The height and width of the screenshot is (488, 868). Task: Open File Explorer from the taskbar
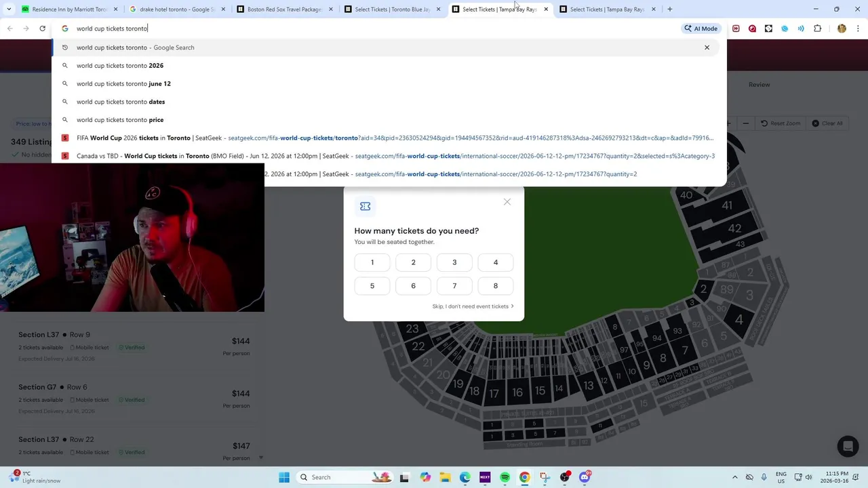pos(445,477)
